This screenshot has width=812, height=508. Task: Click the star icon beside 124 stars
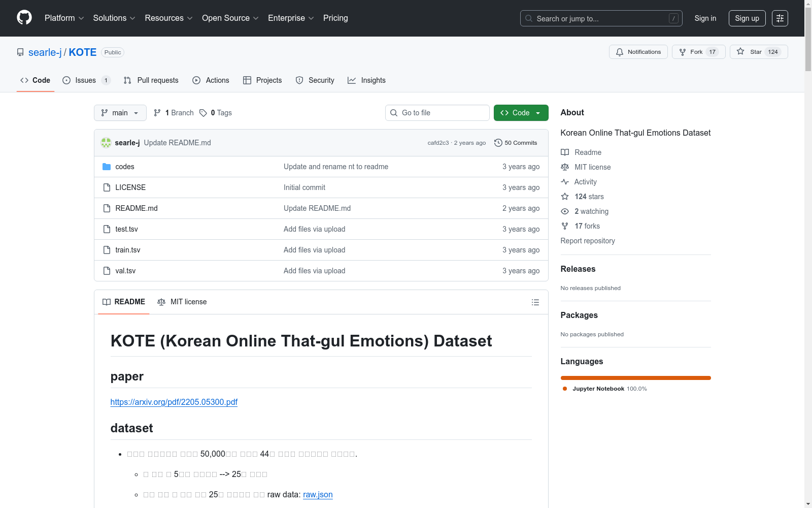pos(565,197)
